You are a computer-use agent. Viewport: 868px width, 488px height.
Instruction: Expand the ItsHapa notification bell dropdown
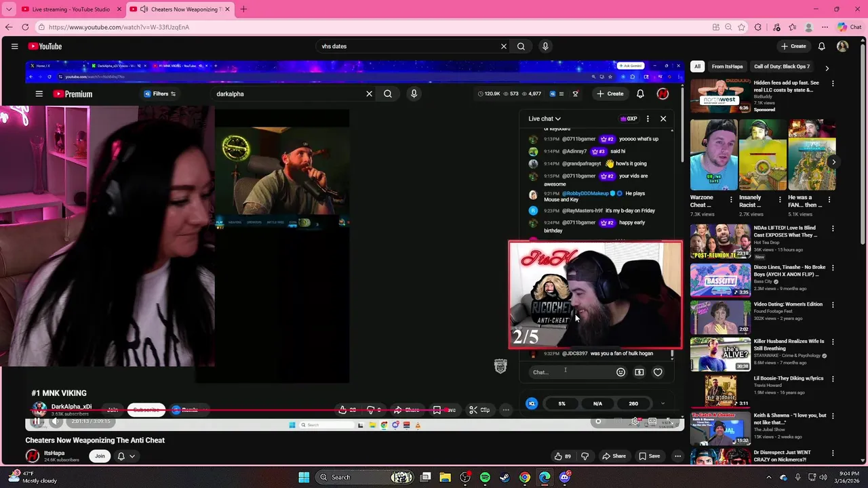click(126, 456)
